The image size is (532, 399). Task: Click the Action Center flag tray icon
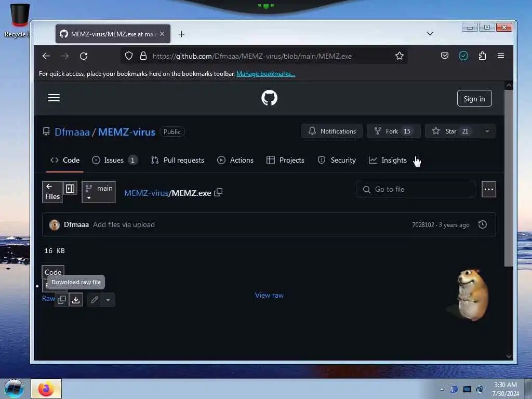454,389
